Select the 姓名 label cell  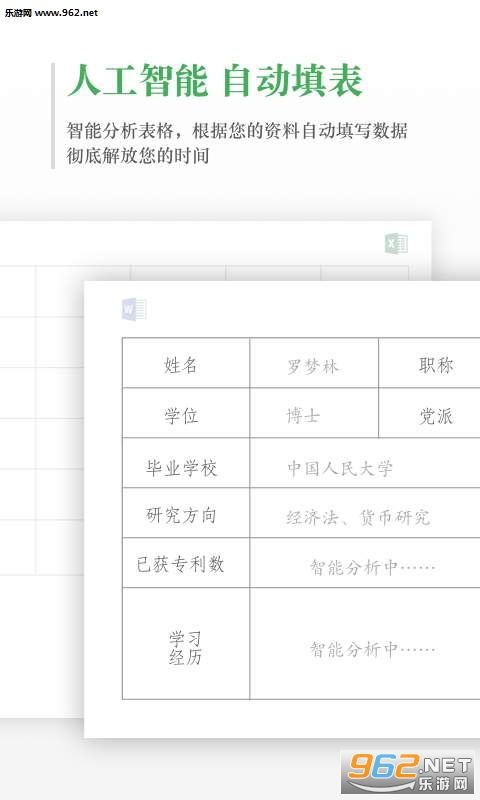pos(186,363)
